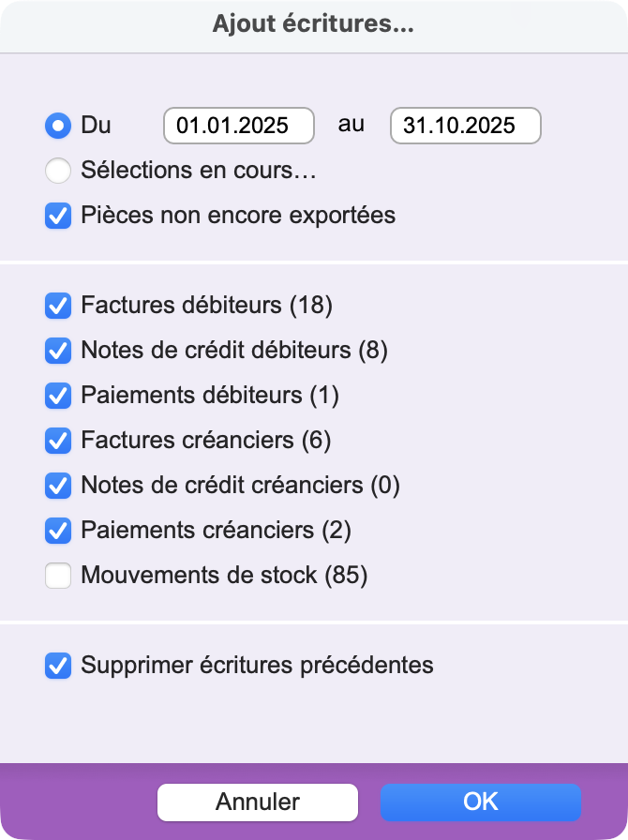Click the separator line above 'Factures débiteurs'

tap(314, 262)
